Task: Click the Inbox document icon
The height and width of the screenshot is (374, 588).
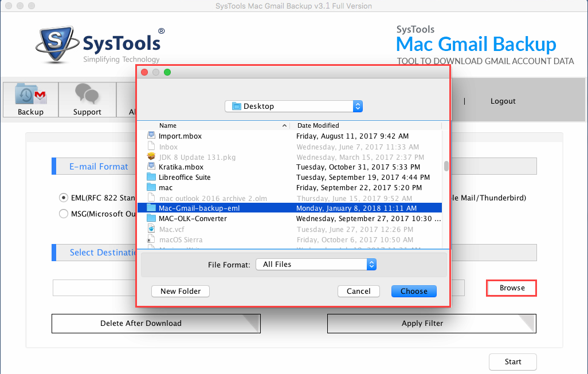Action: click(x=151, y=146)
